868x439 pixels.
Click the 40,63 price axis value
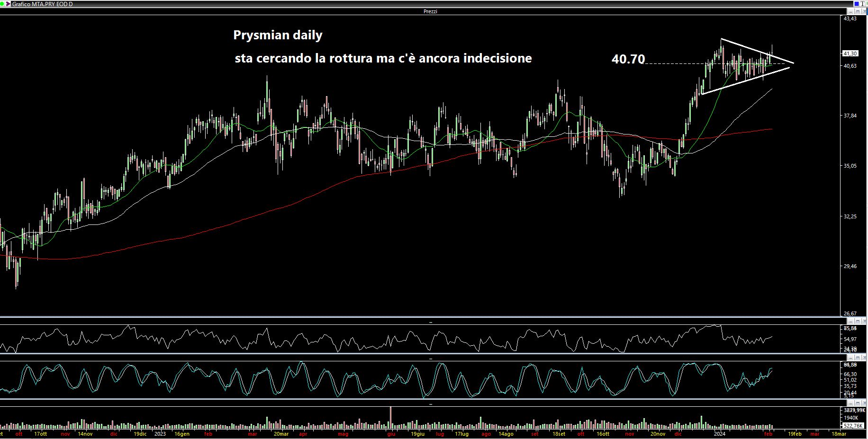(850, 66)
